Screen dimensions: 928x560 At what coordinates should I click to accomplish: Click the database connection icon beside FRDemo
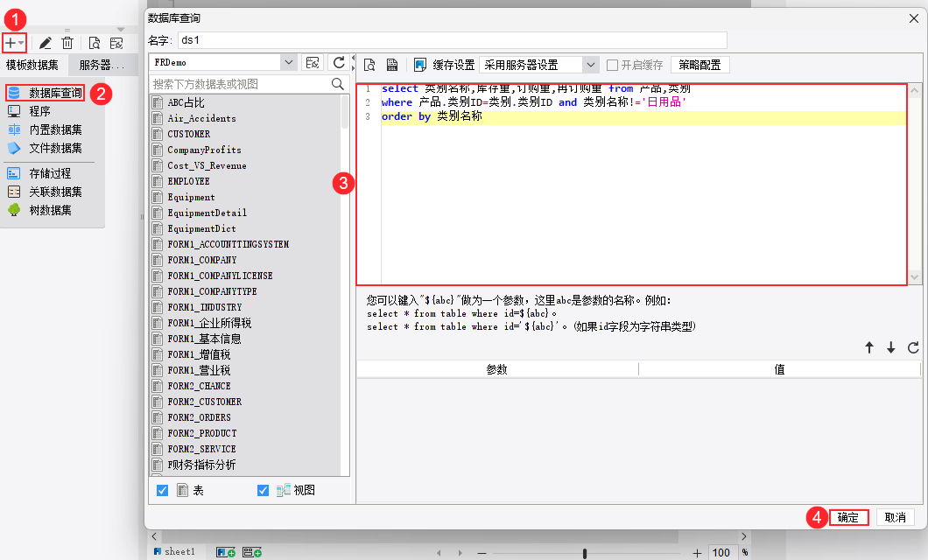pos(313,63)
